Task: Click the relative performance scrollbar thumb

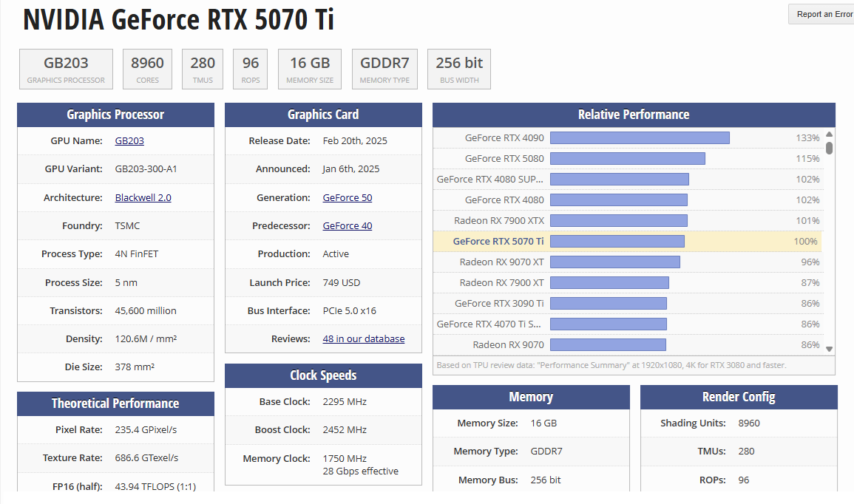Action: pyautogui.click(x=830, y=148)
